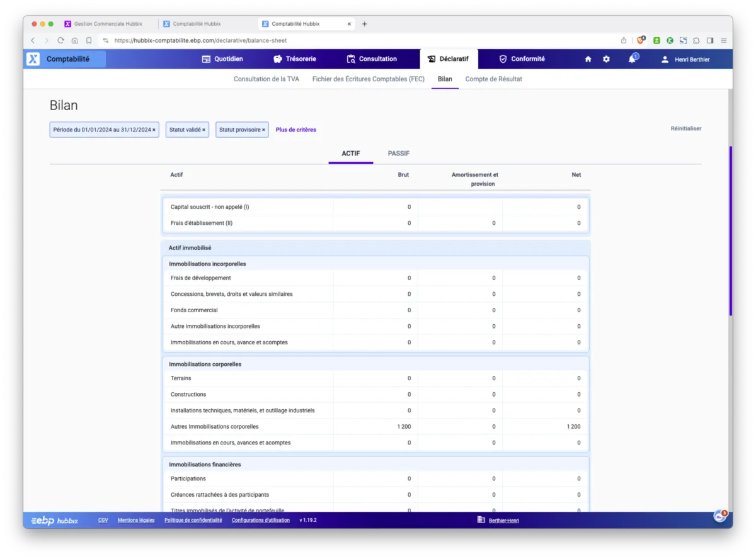Remove the Statut provisoire filter

click(263, 130)
